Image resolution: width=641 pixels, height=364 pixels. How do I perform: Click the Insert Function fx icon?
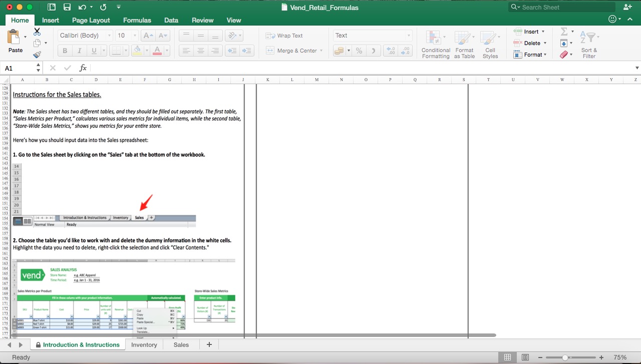(83, 68)
